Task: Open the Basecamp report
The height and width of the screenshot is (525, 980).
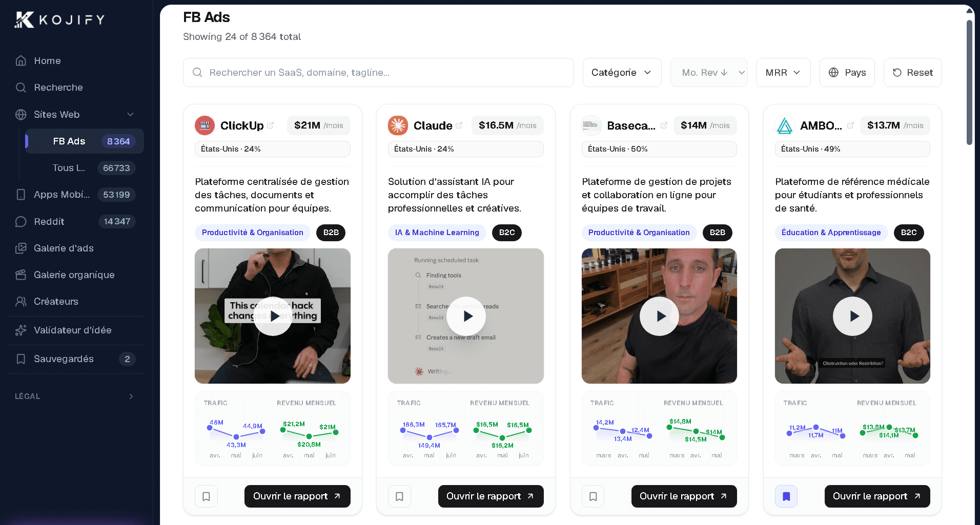Action: point(684,496)
